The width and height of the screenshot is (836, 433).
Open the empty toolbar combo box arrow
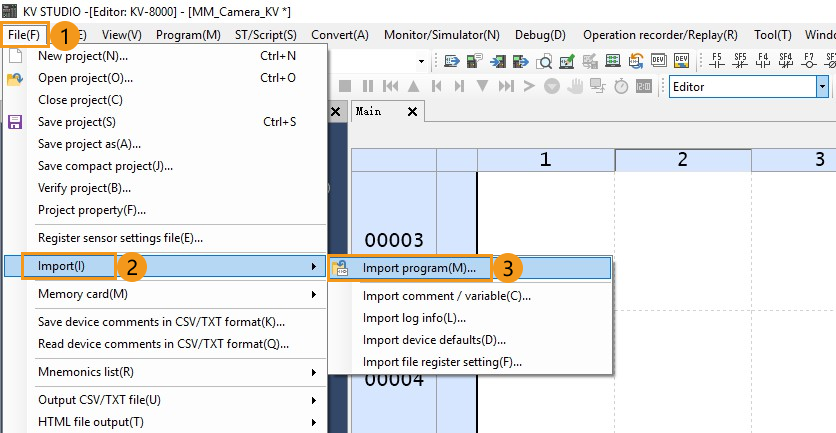tap(421, 61)
